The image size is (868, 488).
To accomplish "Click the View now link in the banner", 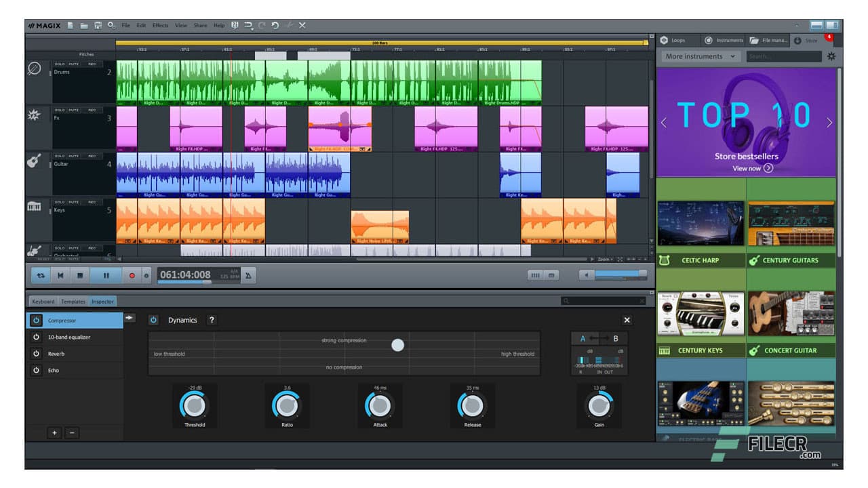I will [745, 168].
